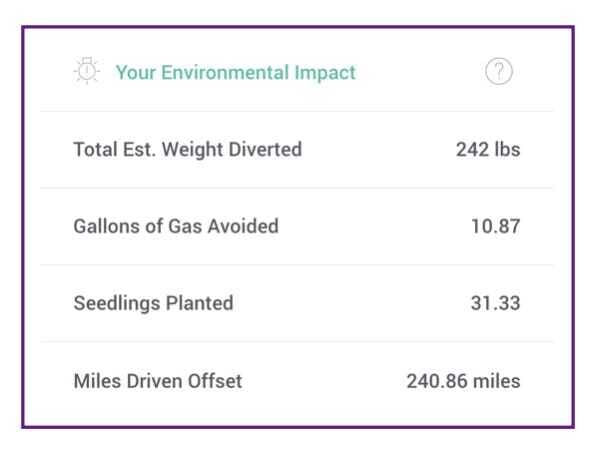Click the 242 lbs value
This screenshot has height=454, width=596.
click(488, 149)
